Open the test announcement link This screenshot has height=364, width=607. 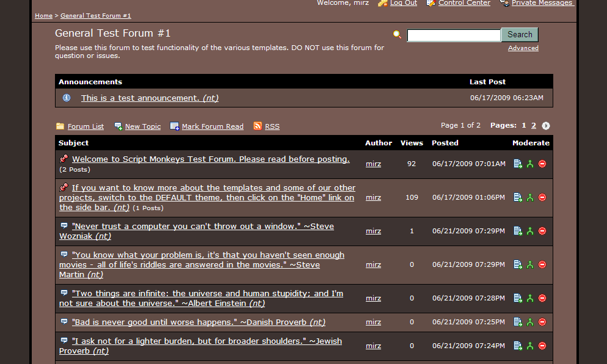(150, 98)
